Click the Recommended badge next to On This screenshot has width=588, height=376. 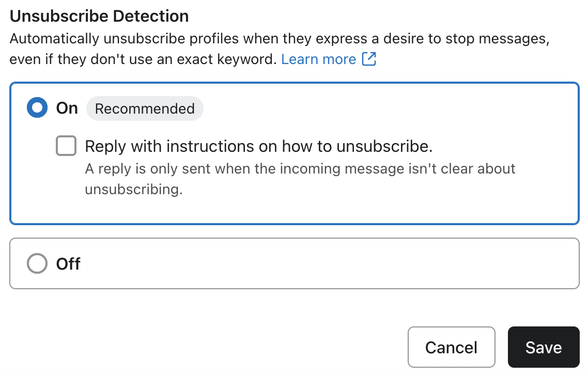point(145,108)
